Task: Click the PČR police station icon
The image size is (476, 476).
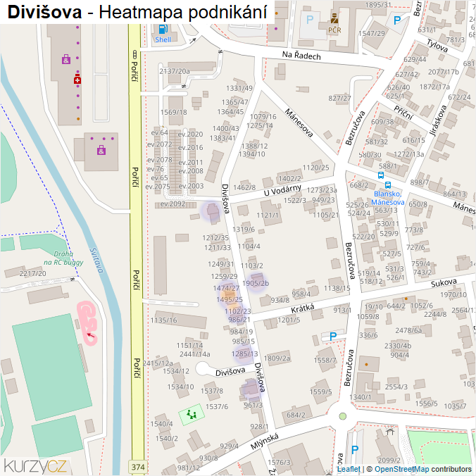Action: [334, 19]
